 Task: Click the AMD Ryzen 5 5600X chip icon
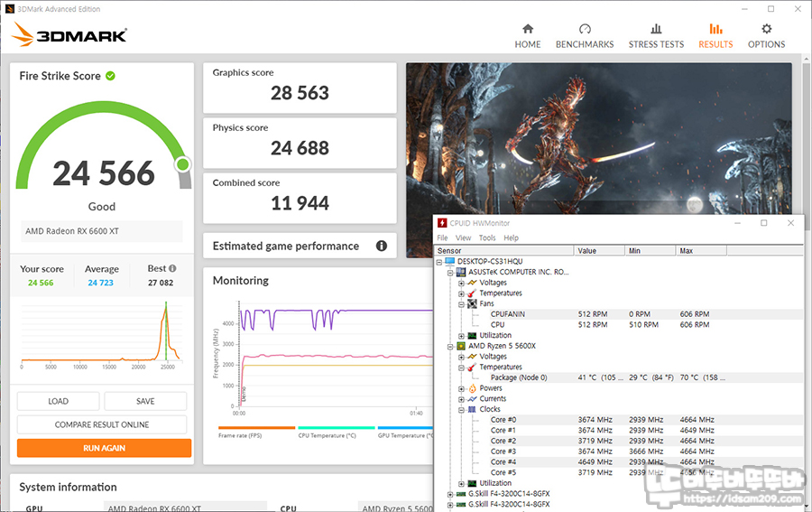click(460, 346)
